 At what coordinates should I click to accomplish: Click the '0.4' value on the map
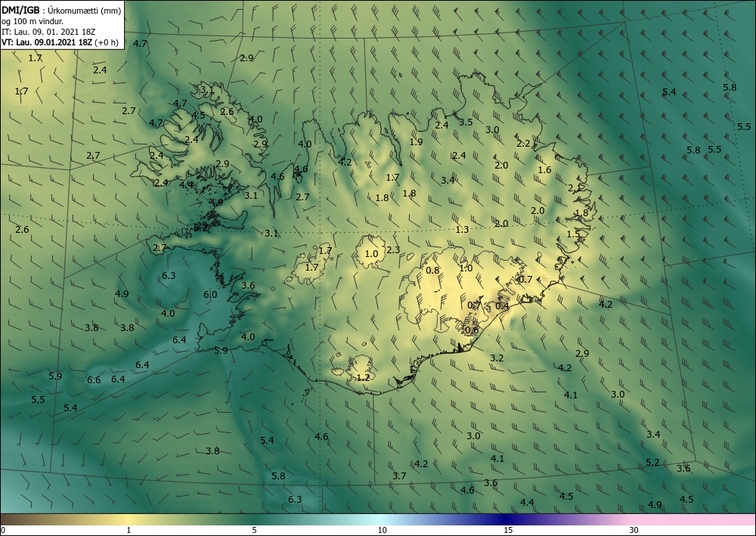click(502, 306)
